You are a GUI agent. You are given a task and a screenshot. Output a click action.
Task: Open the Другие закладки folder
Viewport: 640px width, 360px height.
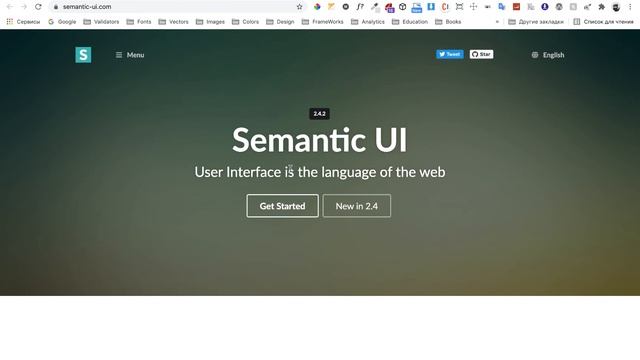pyautogui.click(x=536, y=22)
